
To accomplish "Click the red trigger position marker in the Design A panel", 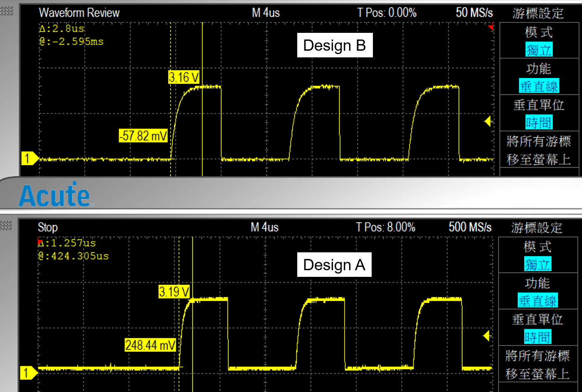I will 40,242.
